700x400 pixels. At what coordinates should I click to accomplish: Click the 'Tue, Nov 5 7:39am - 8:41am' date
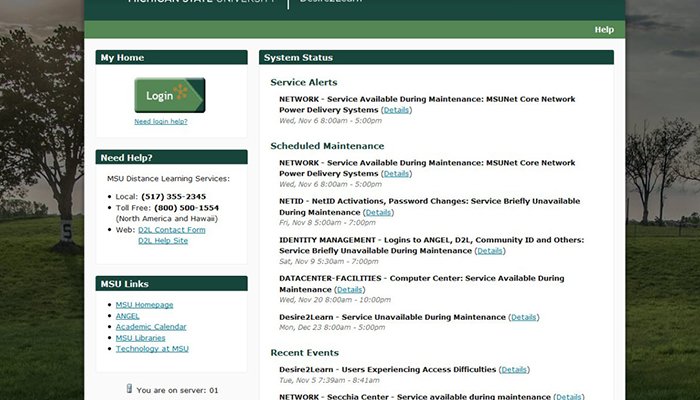coord(329,380)
